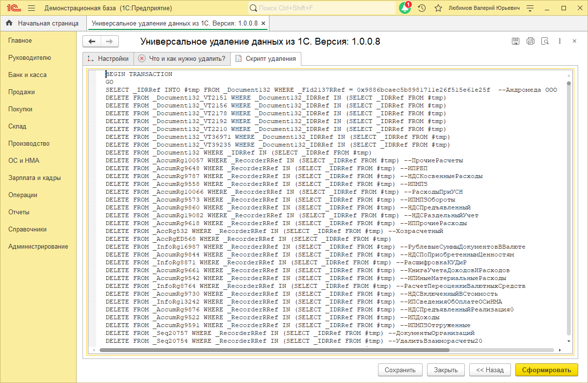The height and width of the screenshot is (383, 588).
Task: Switch to the Настройки tab
Action: [108, 58]
